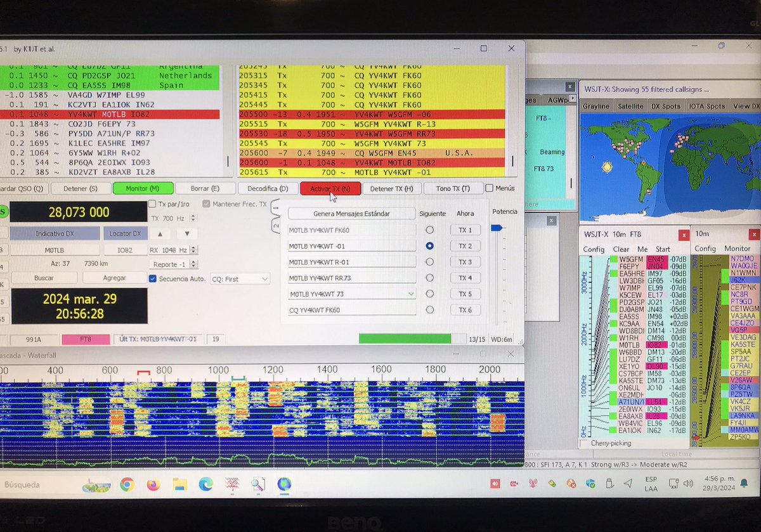Click the antenna tray icon
The height and width of the screenshot is (532, 761).
534,484
